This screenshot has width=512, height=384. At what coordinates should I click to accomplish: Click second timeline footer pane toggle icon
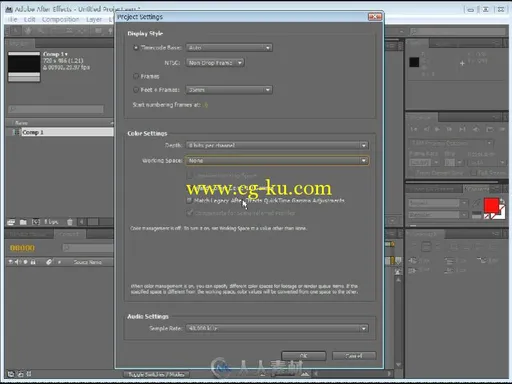(x=20, y=374)
